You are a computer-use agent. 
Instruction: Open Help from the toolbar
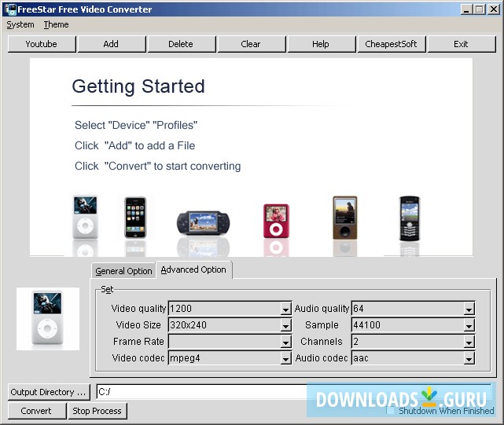click(321, 44)
